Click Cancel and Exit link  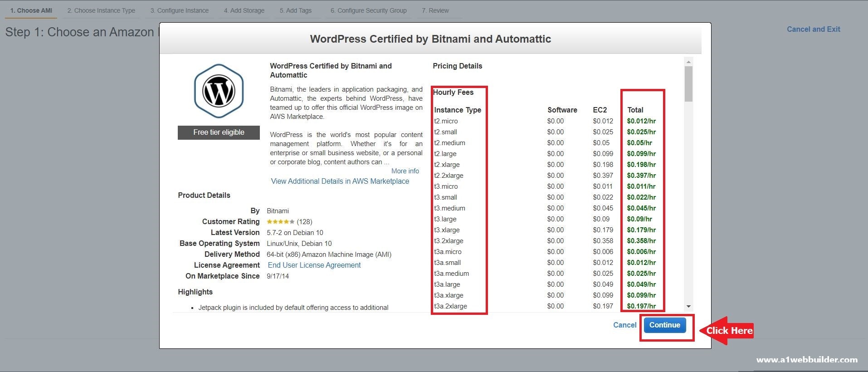tap(813, 29)
